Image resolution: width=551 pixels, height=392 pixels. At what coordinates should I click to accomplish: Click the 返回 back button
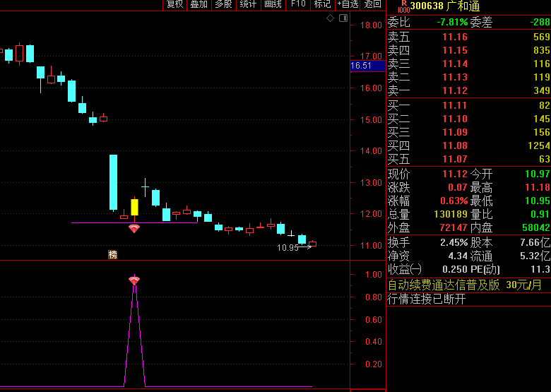(x=372, y=4)
